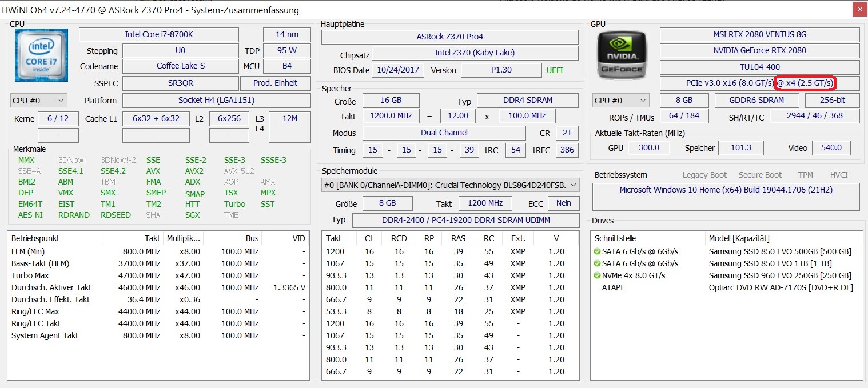Screen dimensions: 868x388
Task: Click the TU104-400 GPU chip field
Action: point(760,67)
